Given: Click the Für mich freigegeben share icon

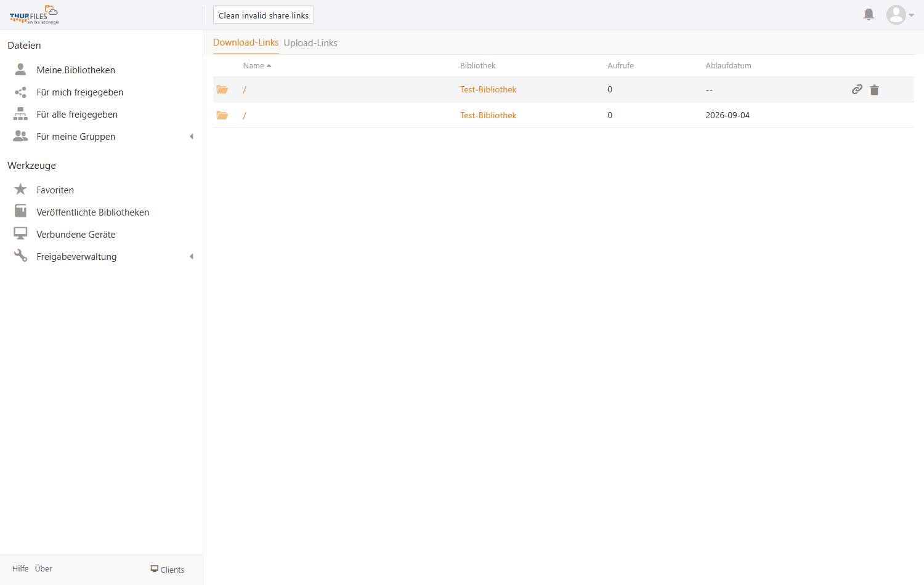Looking at the screenshot, I should click(x=20, y=92).
